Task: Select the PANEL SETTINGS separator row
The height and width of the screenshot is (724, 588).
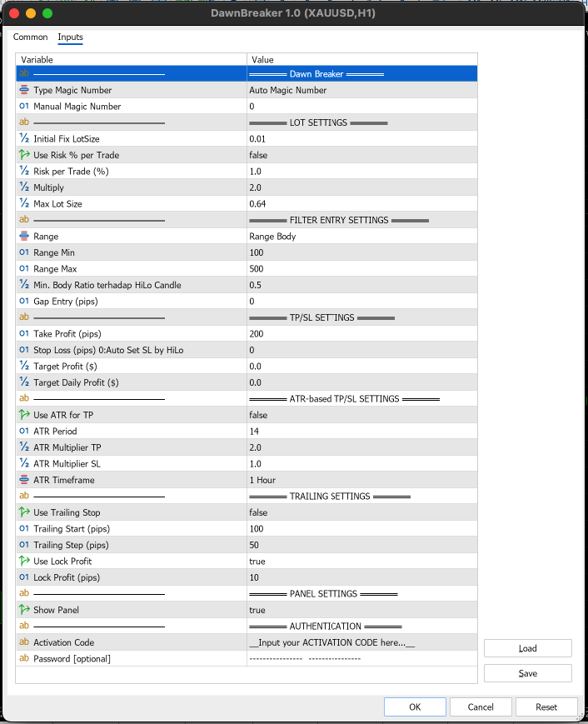Action: pyautogui.click(x=247, y=593)
